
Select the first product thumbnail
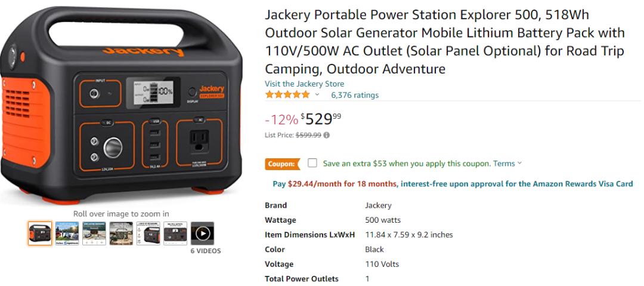pyautogui.click(x=40, y=233)
